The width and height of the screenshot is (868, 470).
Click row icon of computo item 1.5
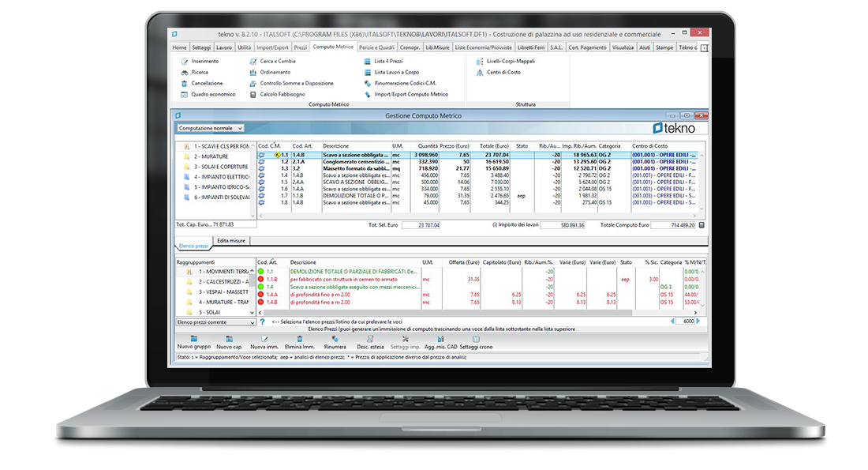(261, 182)
